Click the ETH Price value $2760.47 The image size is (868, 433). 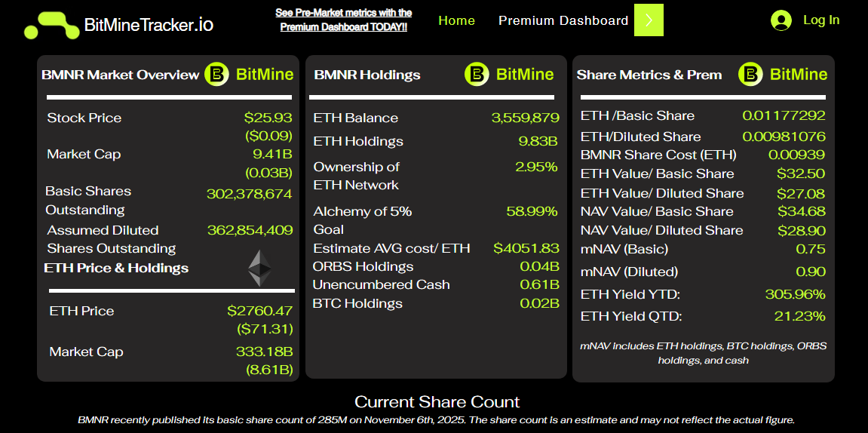pyautogui.click(x=259, y=311)
